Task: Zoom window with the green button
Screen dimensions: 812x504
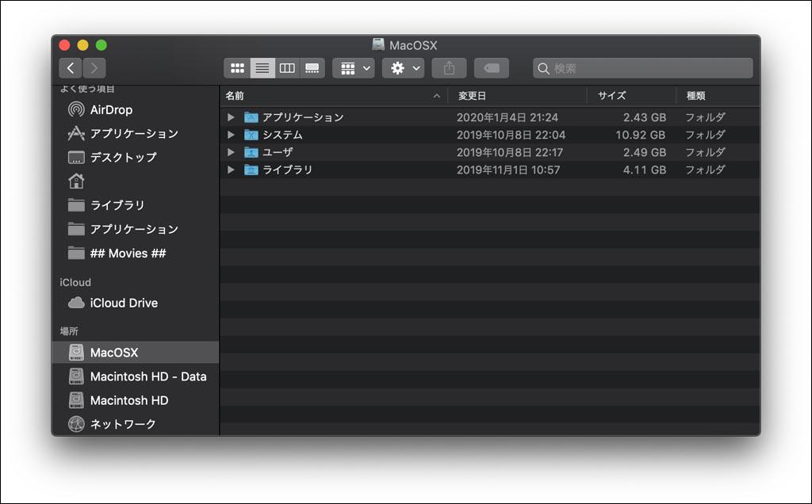Action: tap(101, 45)
